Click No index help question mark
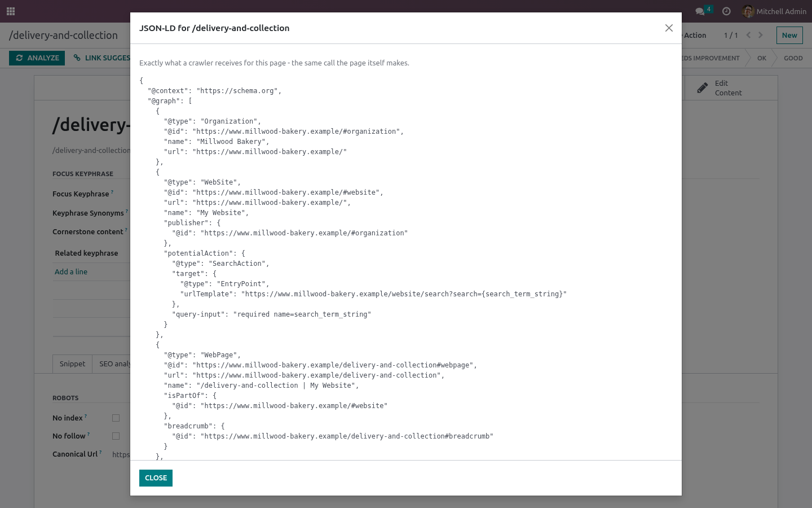Image resolution: width=812 pixels, height=508 pixels. coord(86,416)
